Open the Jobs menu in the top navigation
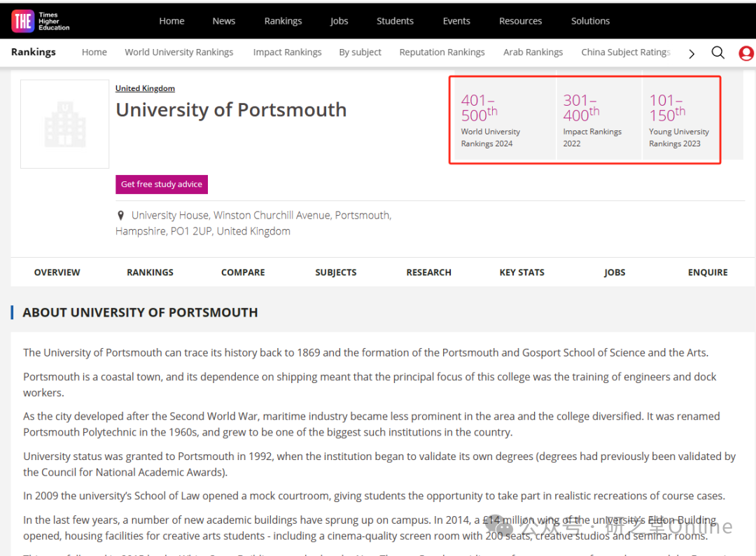This screenshot has height=556, width=756. tap(339, 21)
